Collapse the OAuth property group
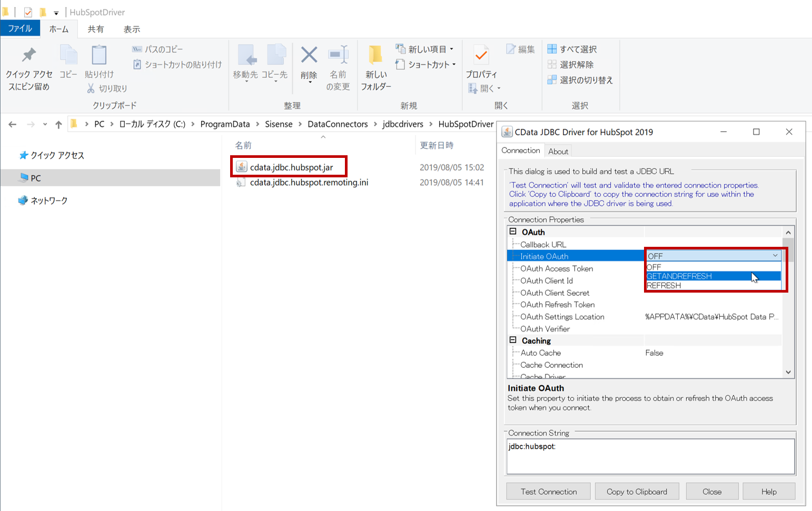The height and width of the screenshot is (511, 812). 513,232
